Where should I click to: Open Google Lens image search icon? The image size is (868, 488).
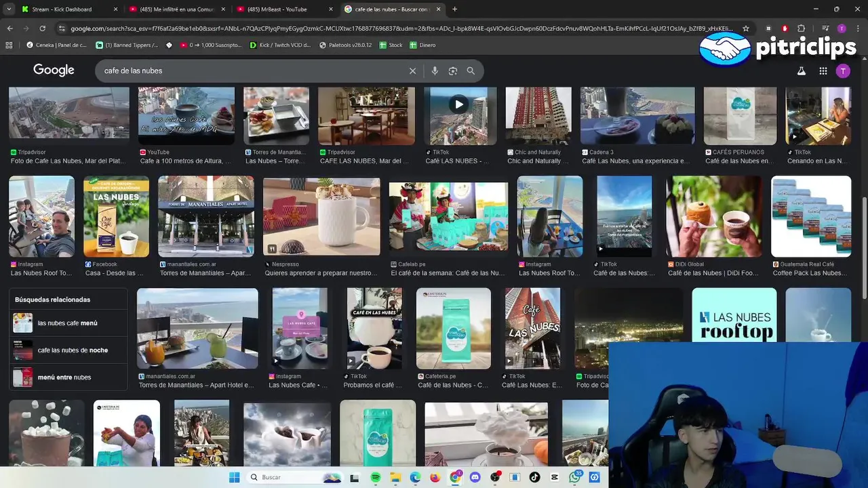[x=453, y=70]
